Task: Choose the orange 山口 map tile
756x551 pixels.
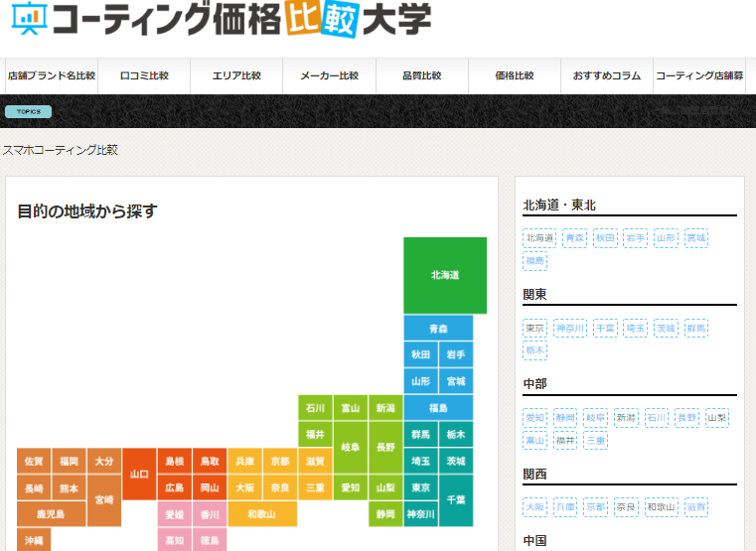Action: 139,475
